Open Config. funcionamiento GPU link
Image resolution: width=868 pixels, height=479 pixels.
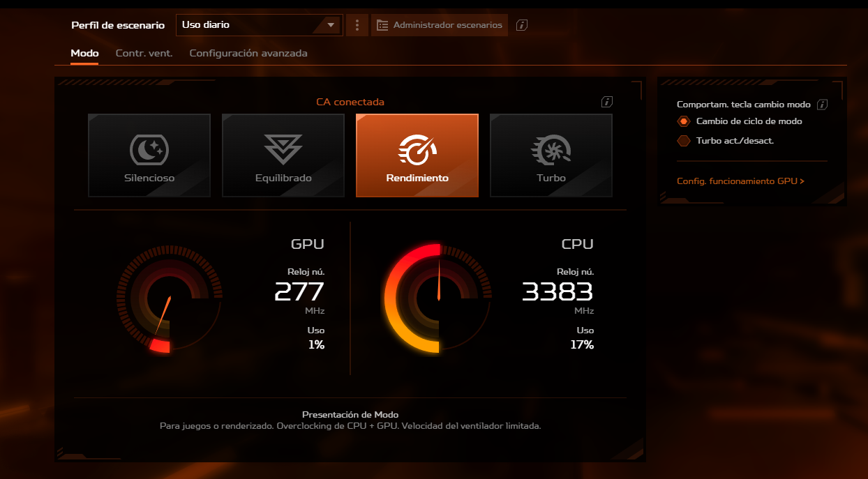click(x=740, y=181)
